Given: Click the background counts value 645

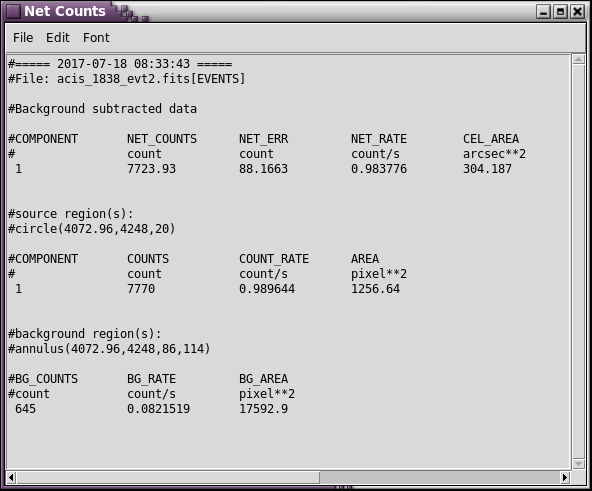Looking at the screenshot, I should [x=25, y=409].
